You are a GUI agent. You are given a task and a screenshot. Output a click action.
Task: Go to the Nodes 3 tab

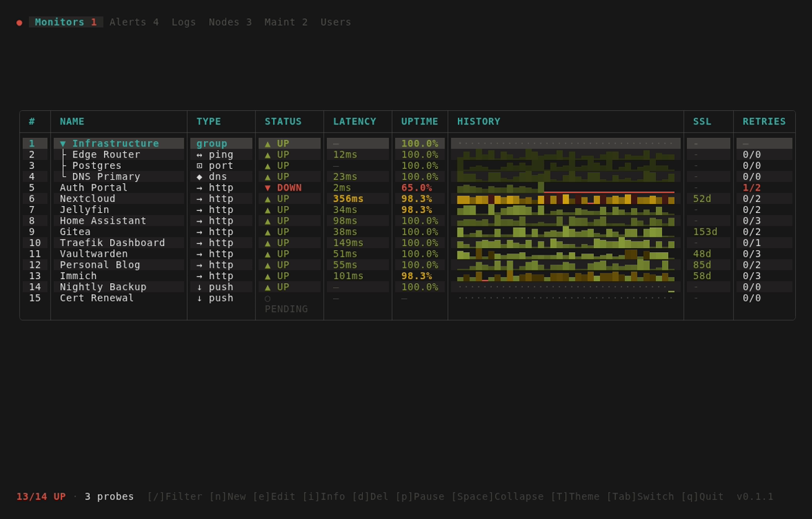[x=230, y=22]
